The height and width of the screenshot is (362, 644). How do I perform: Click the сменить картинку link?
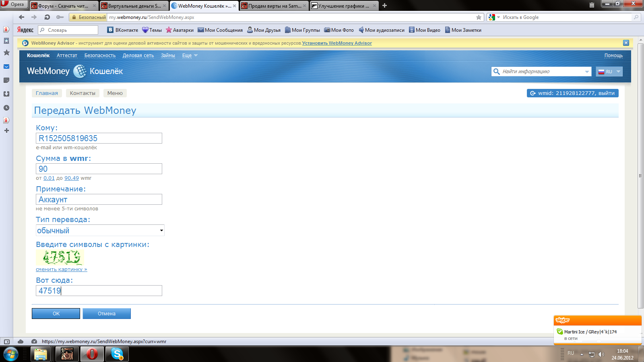(x=61, y=269)
